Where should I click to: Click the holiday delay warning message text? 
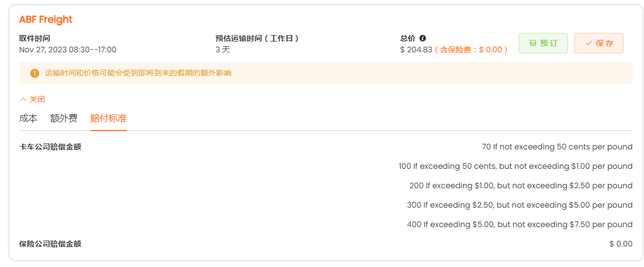[x=138, y=73]
